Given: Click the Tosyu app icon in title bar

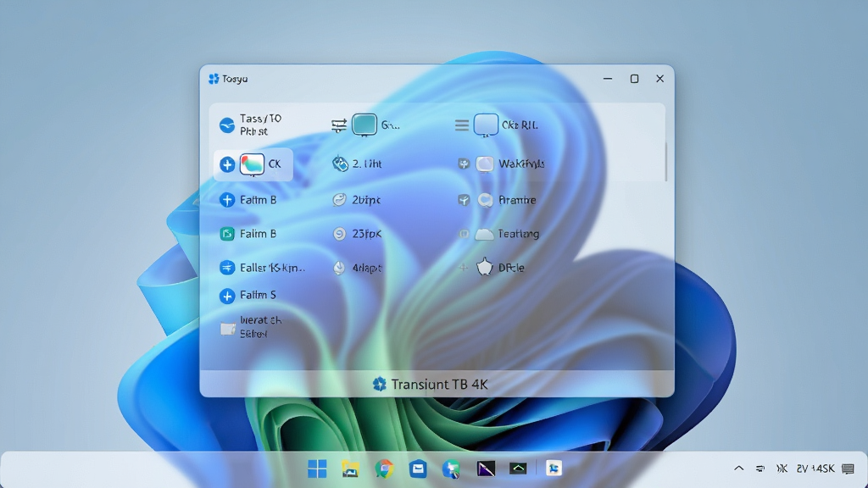Looking at the screenshot, I should click(x=214, y=79).
